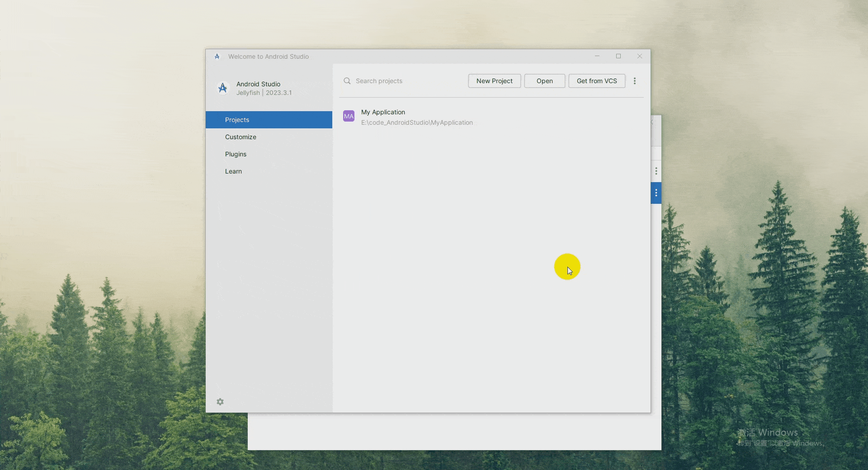868x470 pixels.
Task: Go to the Learn tab
Action: tap(269, 171)
